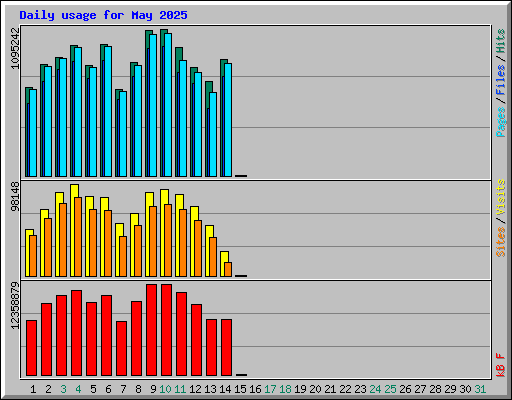
Task: Click the red KB bar for day 4
Action: coord(76,333)
